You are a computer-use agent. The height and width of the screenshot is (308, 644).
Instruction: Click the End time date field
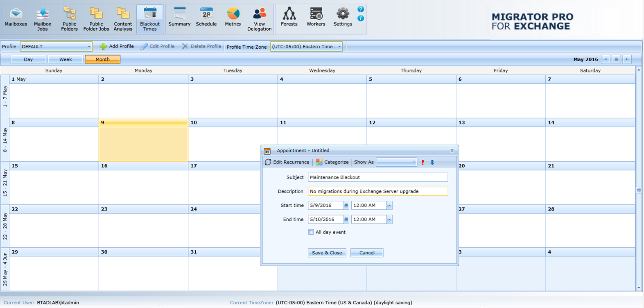click(x=325, y=220)
